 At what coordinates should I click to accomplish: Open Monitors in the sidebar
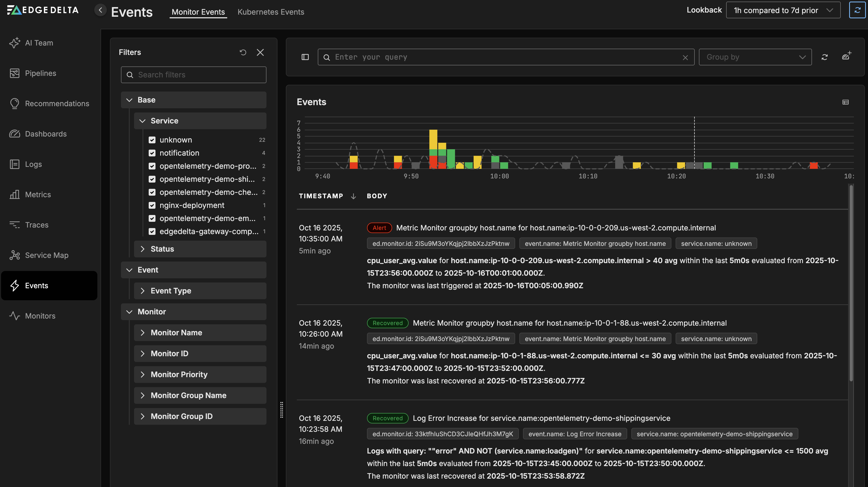(40, 316)
